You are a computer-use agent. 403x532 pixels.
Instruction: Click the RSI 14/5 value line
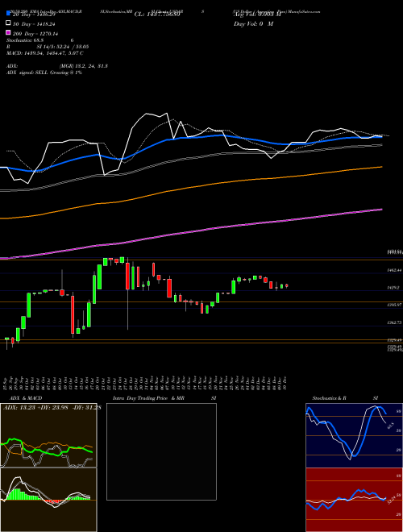tap(48, 47)
